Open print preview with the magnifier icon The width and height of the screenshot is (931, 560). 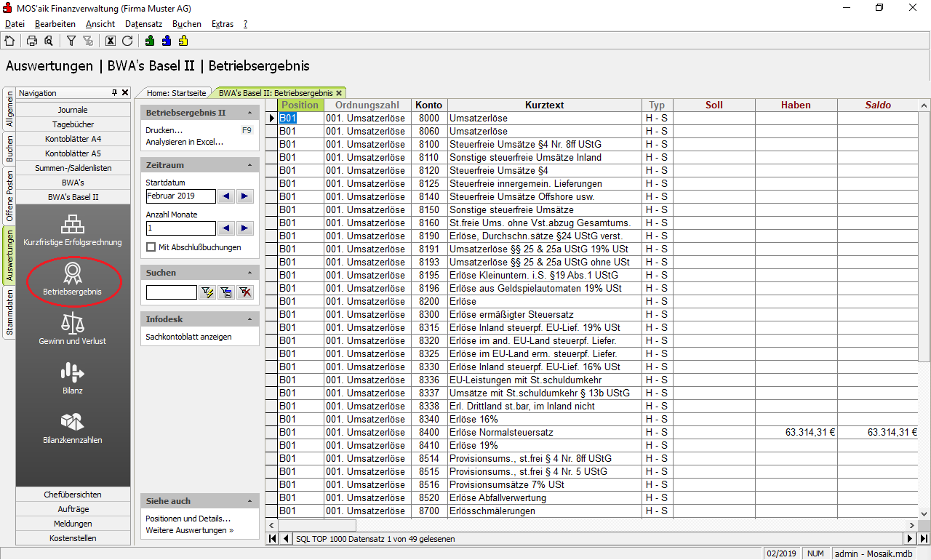[48, 41]
